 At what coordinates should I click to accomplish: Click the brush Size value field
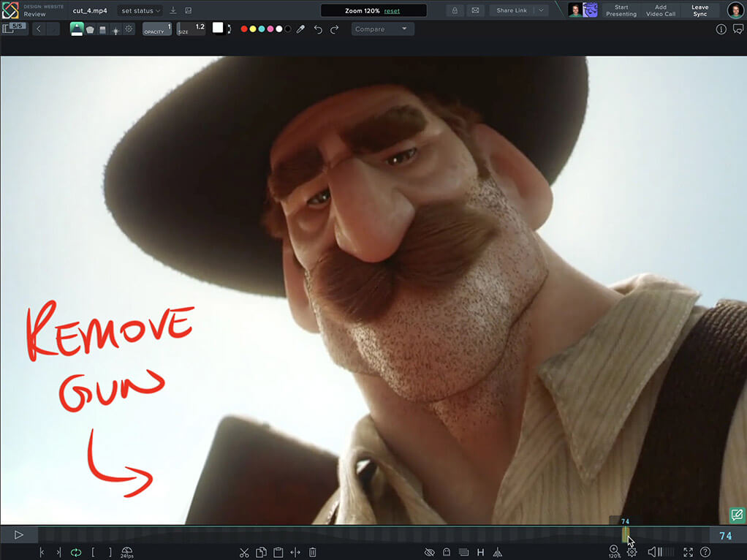coord(191,29)
